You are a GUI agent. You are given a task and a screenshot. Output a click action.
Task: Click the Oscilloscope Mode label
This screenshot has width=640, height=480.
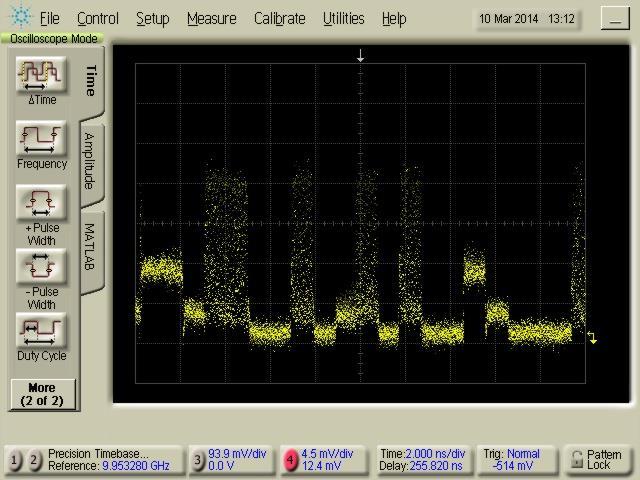click(53, 39)
